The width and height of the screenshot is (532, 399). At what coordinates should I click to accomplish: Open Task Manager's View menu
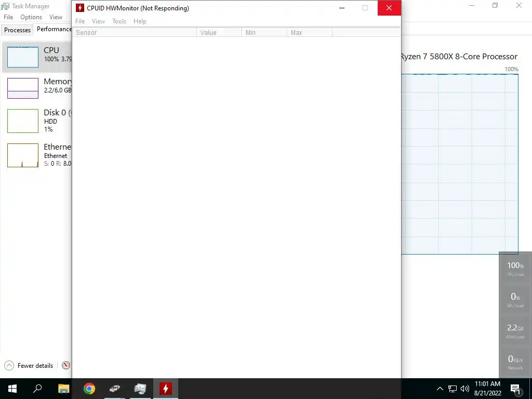(x=56, y=17)
